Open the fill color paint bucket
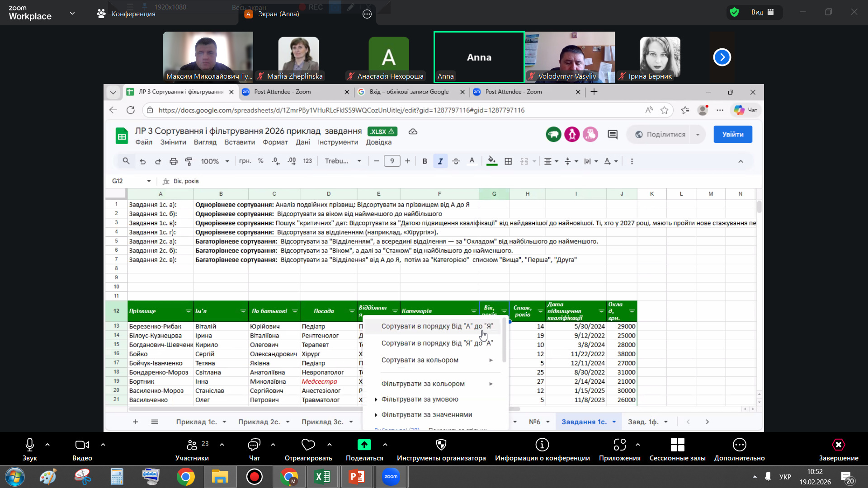Viewport: 868px width, 488px height. coord(492,161)
